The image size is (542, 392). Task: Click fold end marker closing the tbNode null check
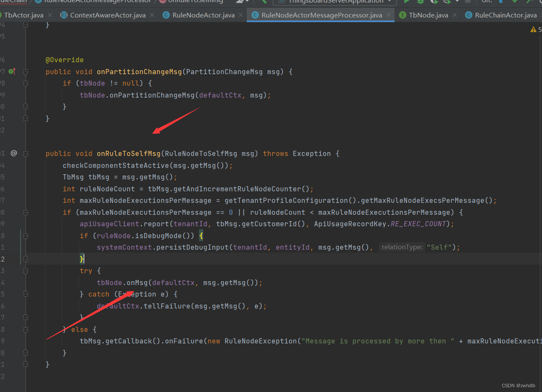26,107
